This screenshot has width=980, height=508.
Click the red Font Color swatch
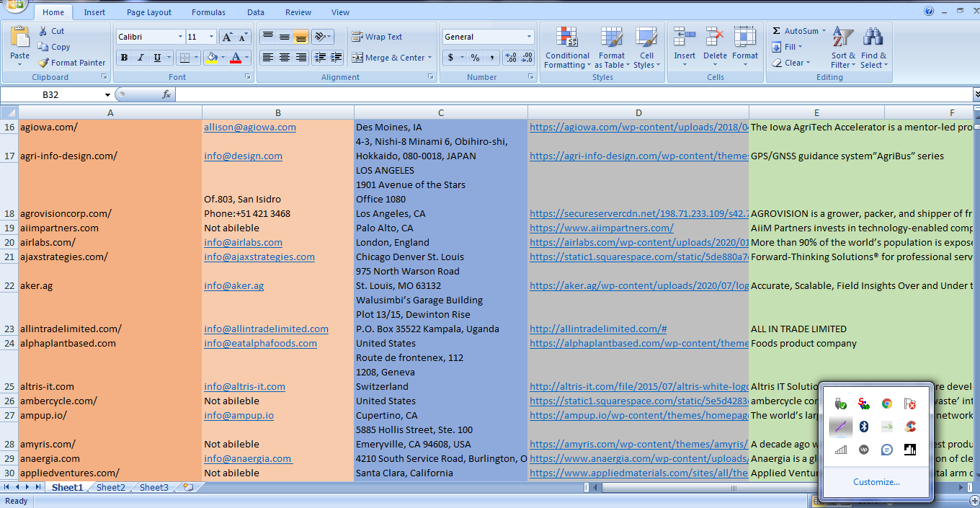(x=236, y=62)
